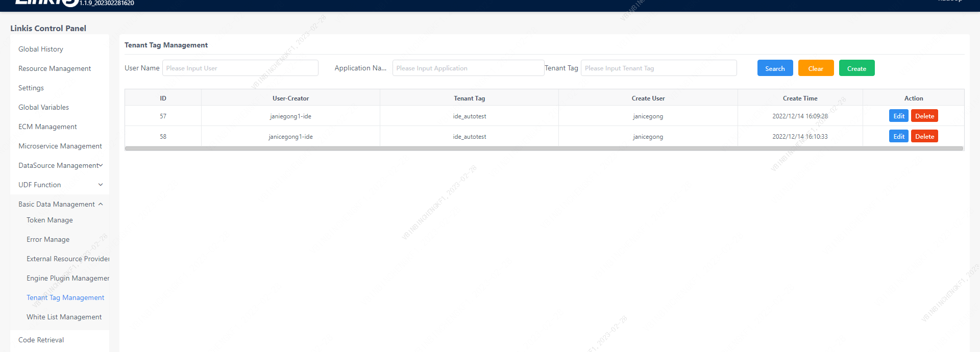Expand the UDF Function submenu

[60, 185]
